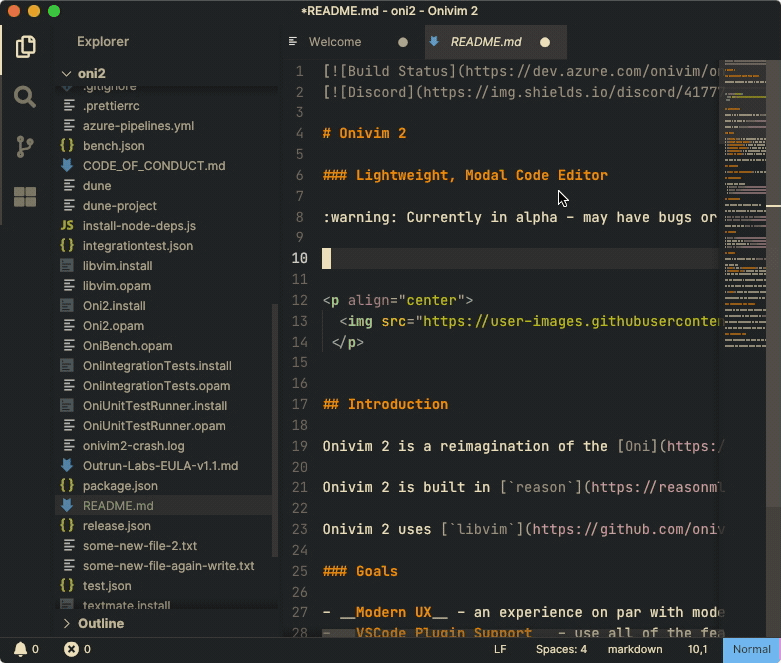Click the markdown icon beside README.md in explorer
781x663 pixels.
tap(67, 506)
